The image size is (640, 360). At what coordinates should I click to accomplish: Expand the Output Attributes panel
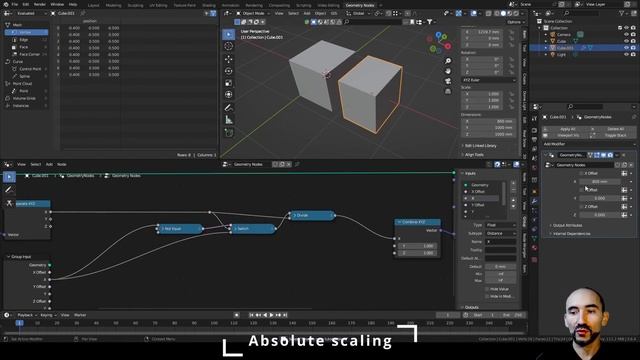click(567, 225)
